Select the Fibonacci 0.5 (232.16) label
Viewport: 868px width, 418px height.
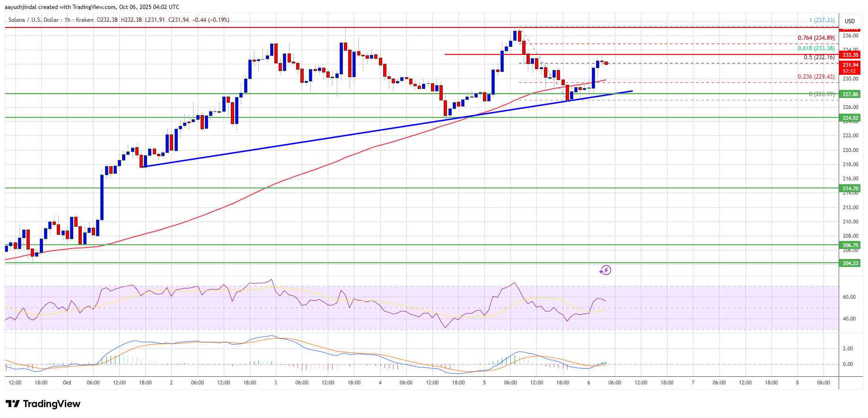[x=819, y=57]
